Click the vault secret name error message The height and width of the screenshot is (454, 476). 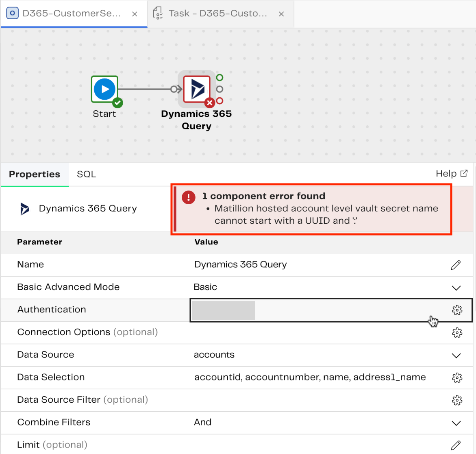click(326, 214)
